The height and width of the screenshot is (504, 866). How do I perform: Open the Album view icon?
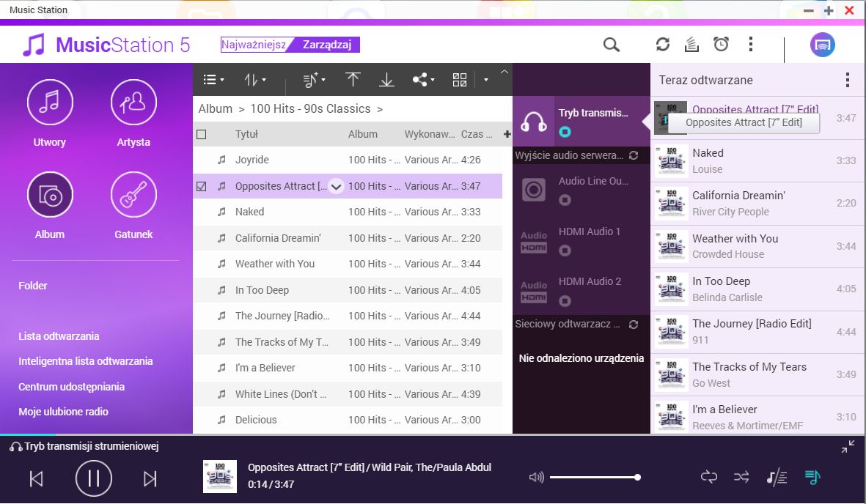pyautogui.click(x=50, y=195)
